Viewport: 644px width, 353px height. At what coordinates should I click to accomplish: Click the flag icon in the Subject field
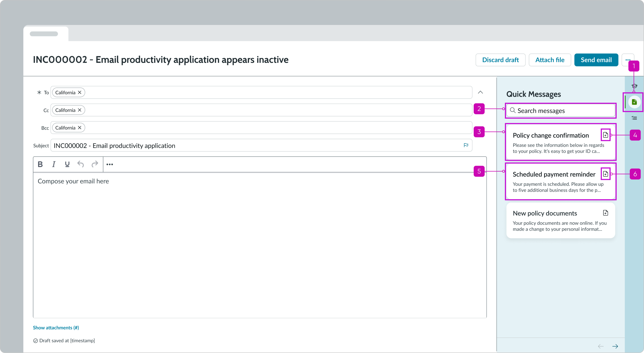(466, 145)
